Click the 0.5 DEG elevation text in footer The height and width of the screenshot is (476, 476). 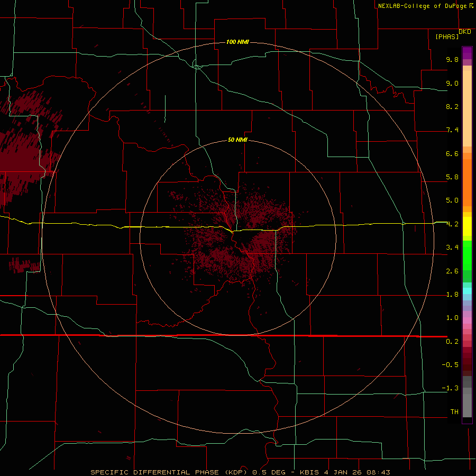pyautogui.click(x=269, y=472)
